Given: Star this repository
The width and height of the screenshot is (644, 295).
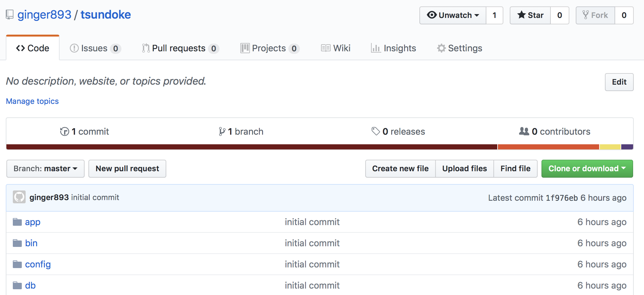Looking at the screenshot, I should click(x=530, y=15).
